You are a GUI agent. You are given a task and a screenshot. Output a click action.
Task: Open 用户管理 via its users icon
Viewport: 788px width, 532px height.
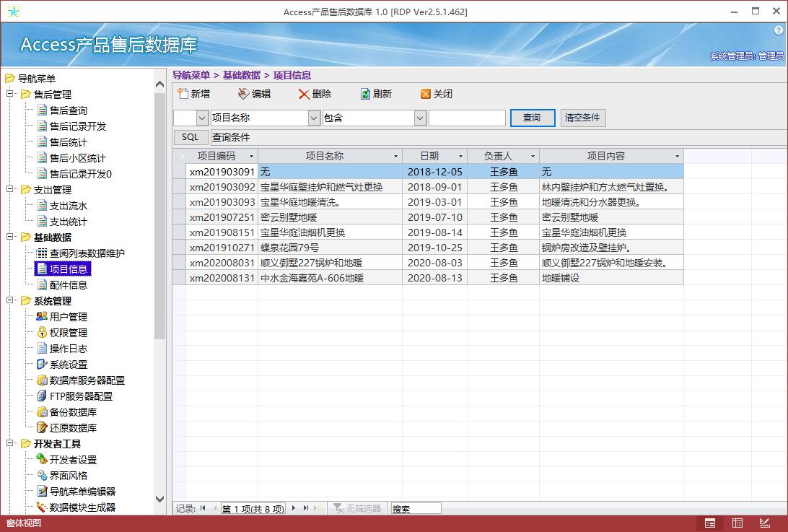tap(42, 317)
